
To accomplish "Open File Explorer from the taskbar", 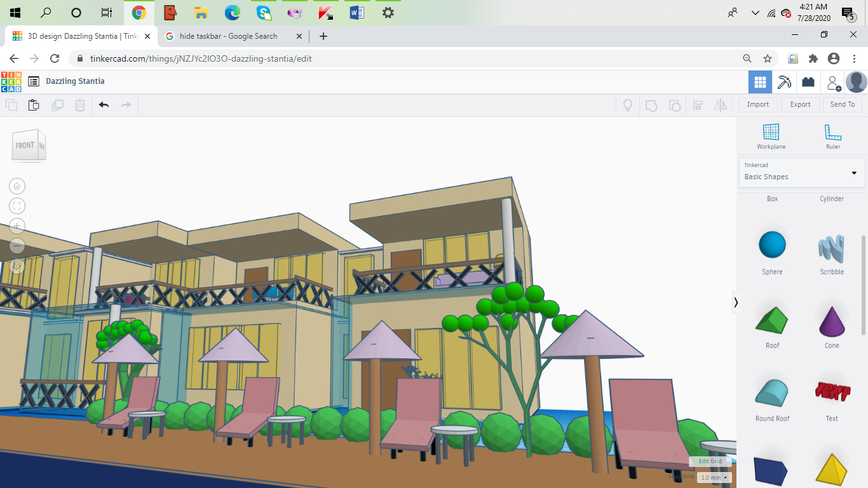I will click(201, 13).
